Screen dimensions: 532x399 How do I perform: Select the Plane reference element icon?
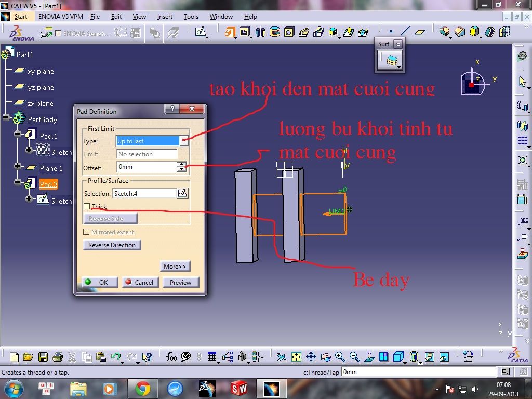point(420,32)
